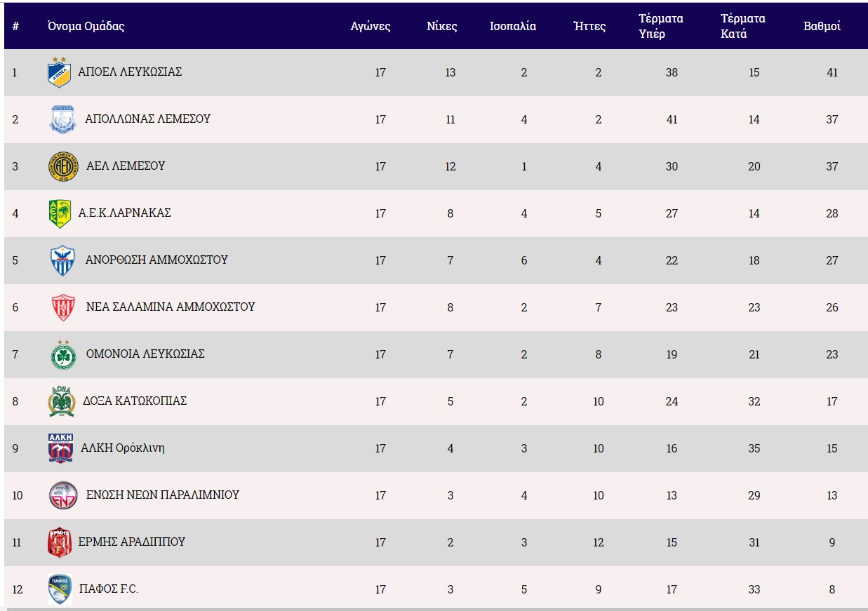Screen dimensions: 868x611
Task: Click rank number 12 in the table
Action: point(18,589)
